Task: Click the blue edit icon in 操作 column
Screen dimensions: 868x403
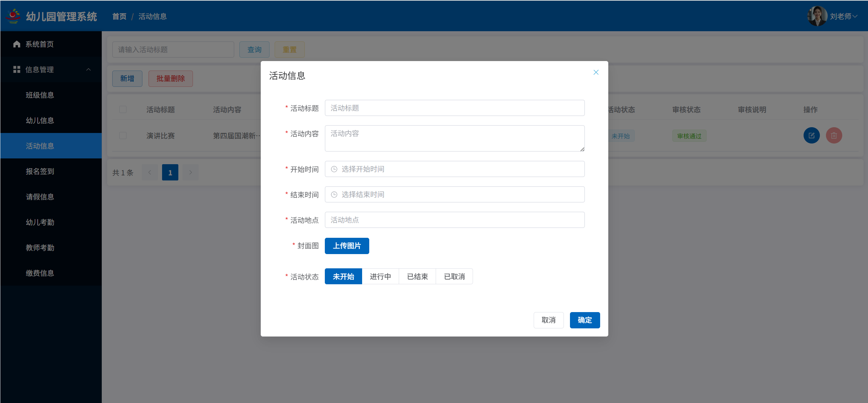Action: click(811, 136)
